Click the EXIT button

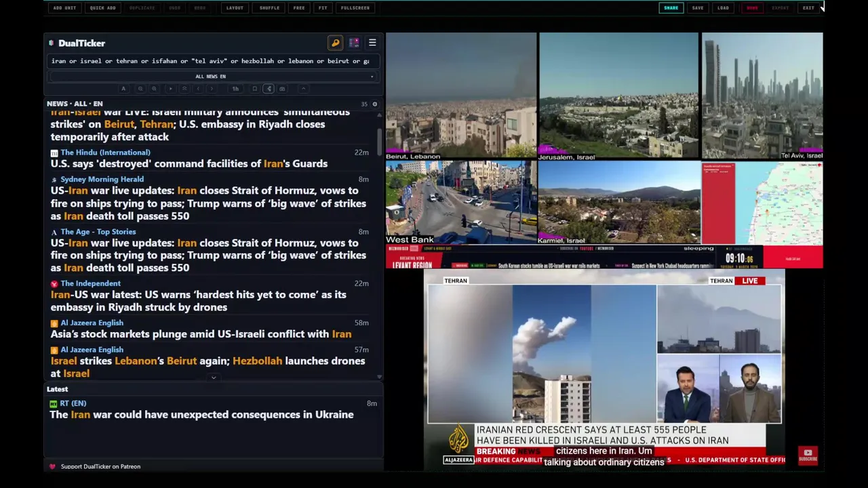point(808,8)
